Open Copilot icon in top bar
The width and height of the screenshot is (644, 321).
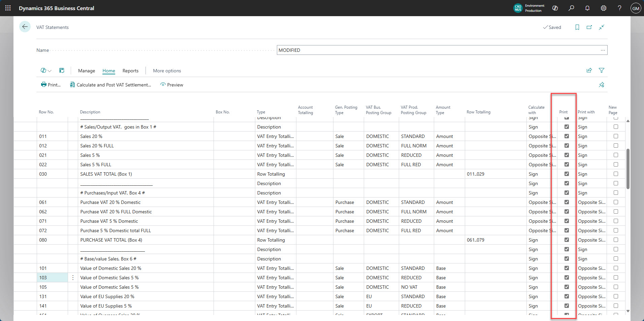[555, 8]
